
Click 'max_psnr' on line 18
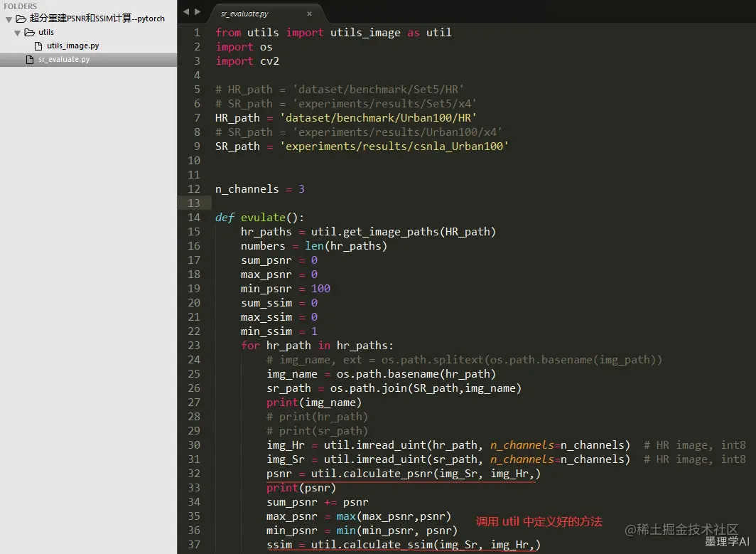point(266,274)
